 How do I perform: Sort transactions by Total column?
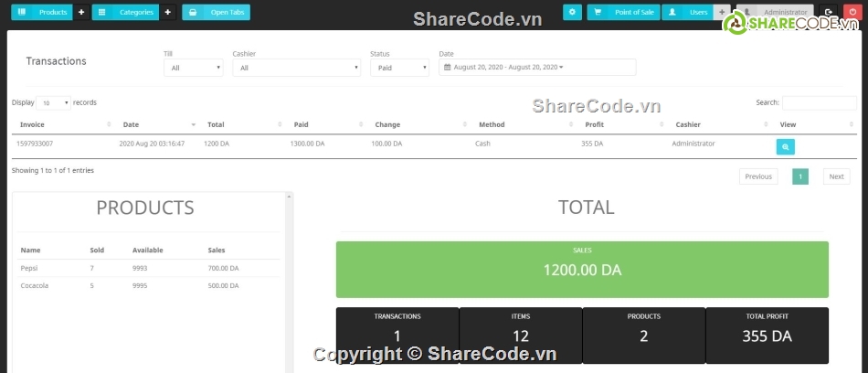click(x=243, y=124)
